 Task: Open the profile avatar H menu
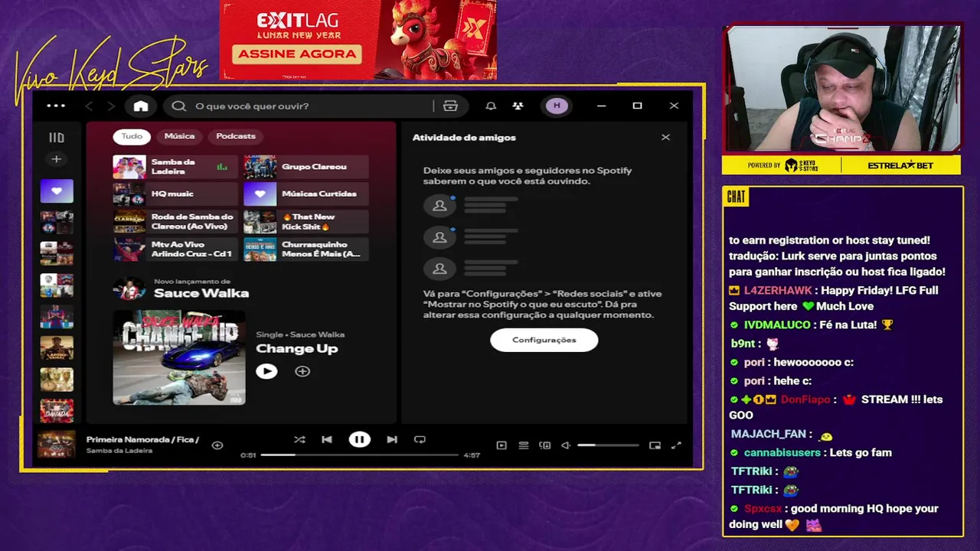[557, 106]
